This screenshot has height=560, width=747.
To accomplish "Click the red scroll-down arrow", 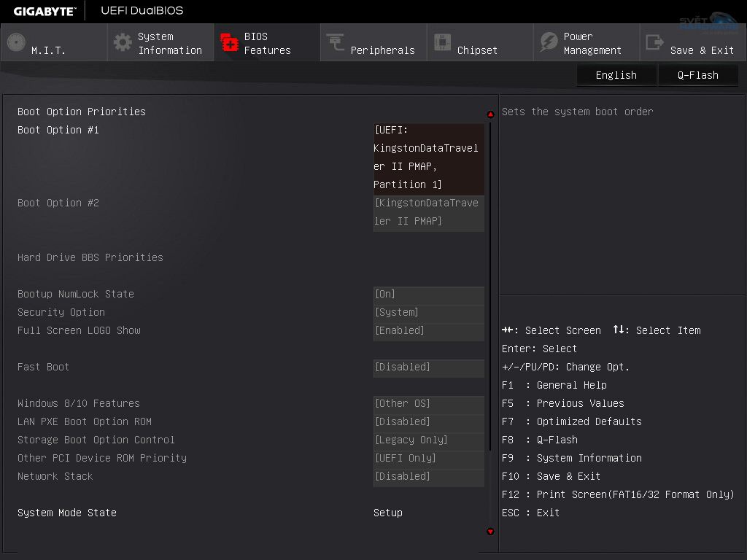I will click(490, 532).
